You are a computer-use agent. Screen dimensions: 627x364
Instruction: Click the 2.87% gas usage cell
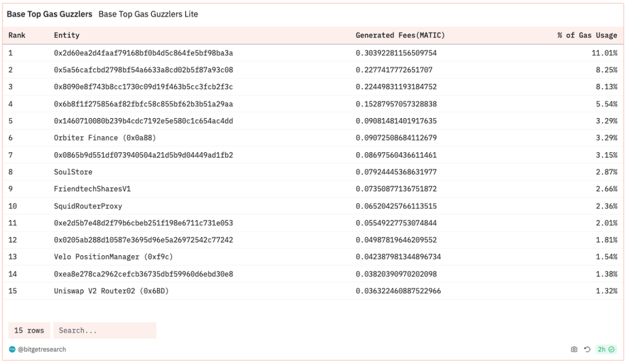click(x=607, y=172)
